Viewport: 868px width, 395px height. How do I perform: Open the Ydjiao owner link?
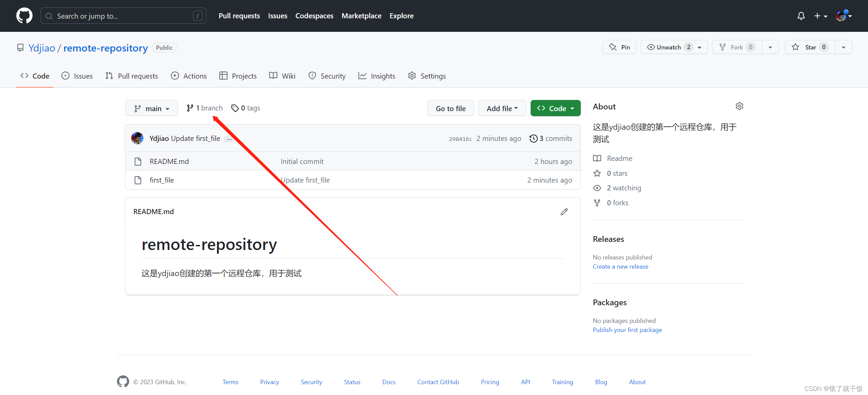coord(41,48)
